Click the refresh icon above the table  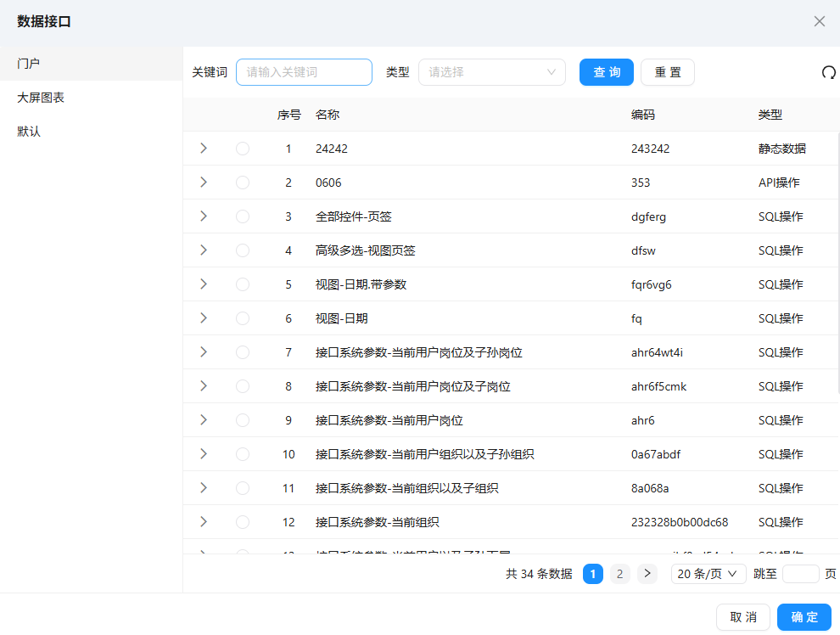point(828,73)
